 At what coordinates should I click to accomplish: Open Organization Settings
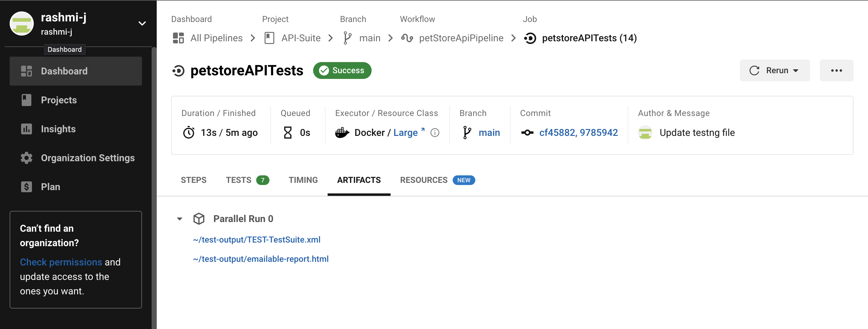[88, 158]
